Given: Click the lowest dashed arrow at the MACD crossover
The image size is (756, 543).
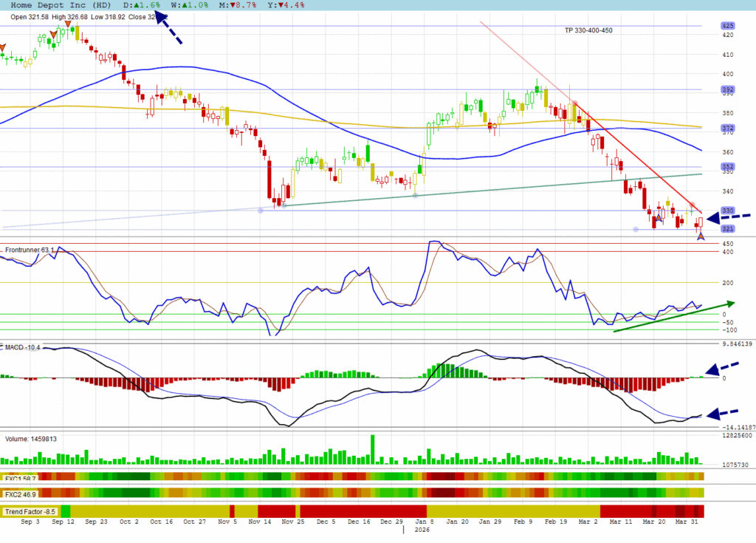Looking at the screenshot, I should tap(727, 413).
